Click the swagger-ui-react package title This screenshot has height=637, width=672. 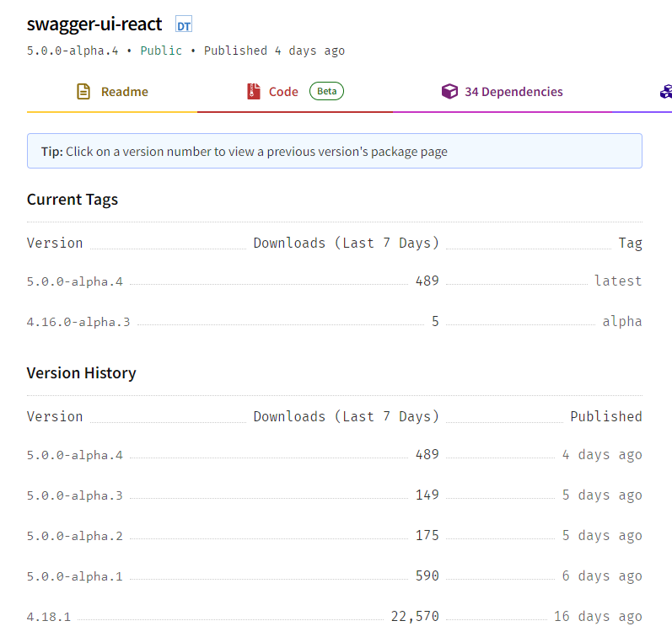[x=94, y=24]
